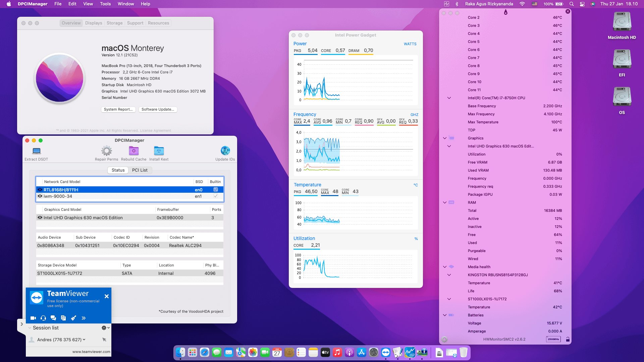
Task: Click the System Report... button
Action: (x=118, y=109)
